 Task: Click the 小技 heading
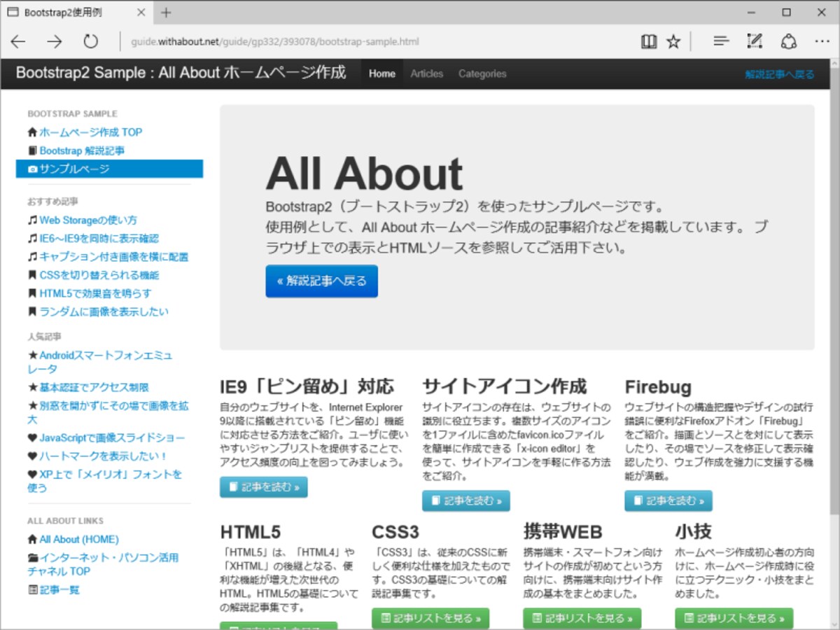pyautogui.click(x=694, y=532)
